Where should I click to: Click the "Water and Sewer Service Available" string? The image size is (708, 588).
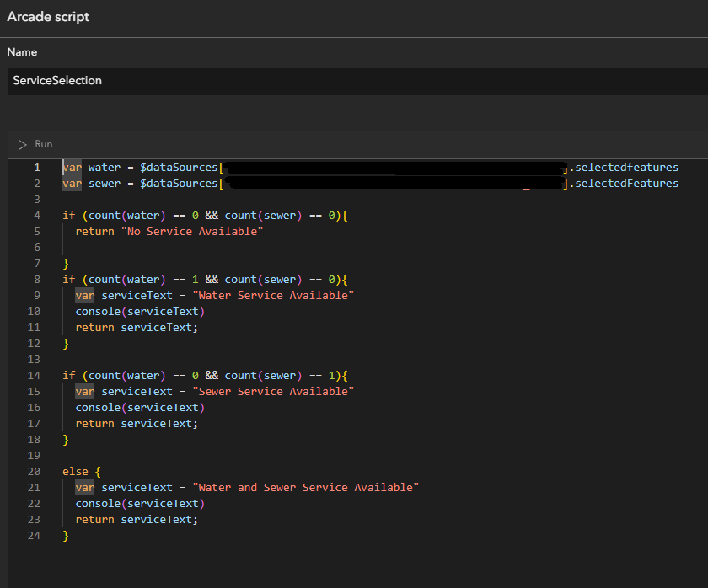(306, 488)
